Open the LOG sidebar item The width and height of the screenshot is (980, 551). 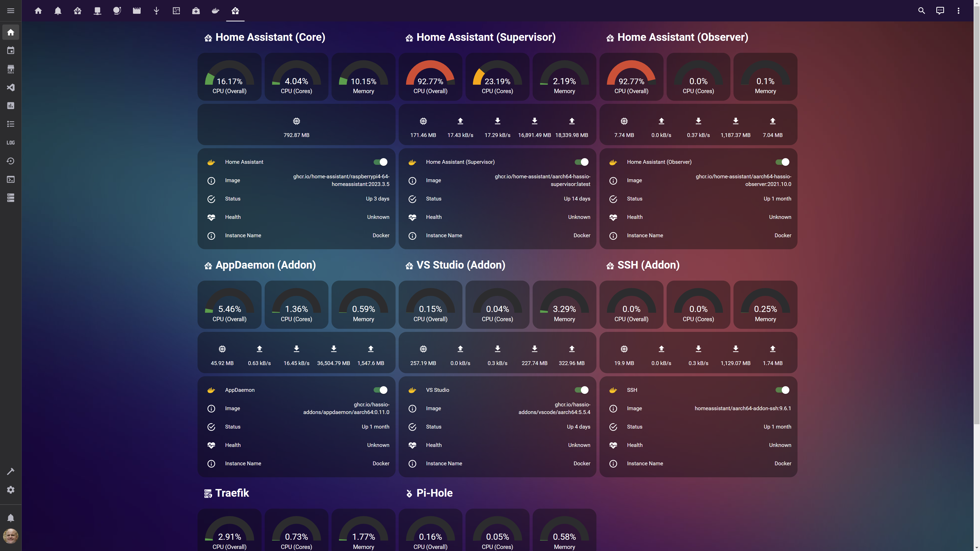[x=11, y=143]
